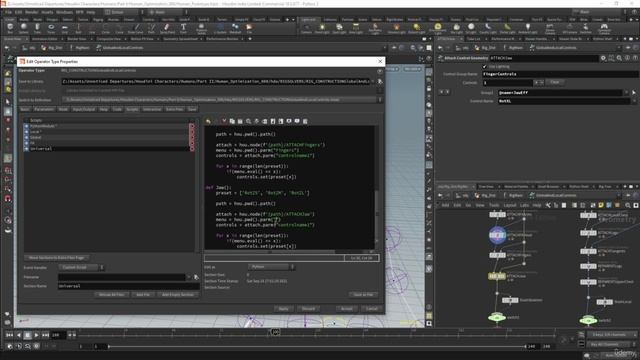Select the Sphere shelf tool

tap(24, 28)
